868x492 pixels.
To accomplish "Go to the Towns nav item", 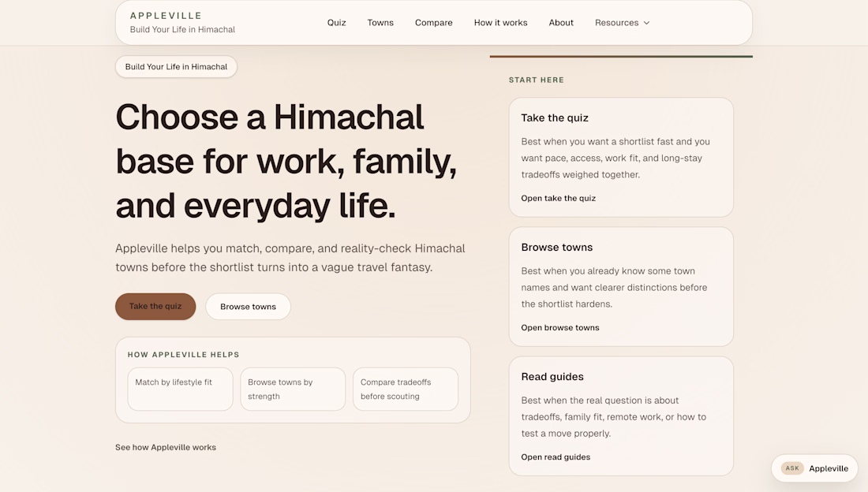I will [380, 23].
